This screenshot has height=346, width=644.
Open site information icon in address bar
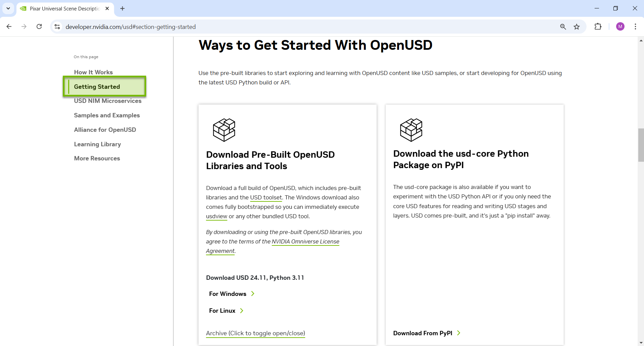tap(57, 27)
